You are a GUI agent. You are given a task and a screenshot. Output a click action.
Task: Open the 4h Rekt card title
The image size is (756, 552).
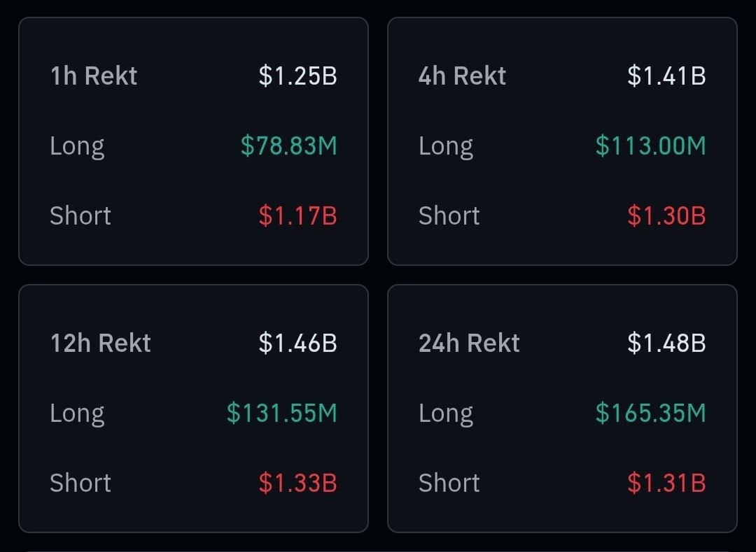coord(463,76)
